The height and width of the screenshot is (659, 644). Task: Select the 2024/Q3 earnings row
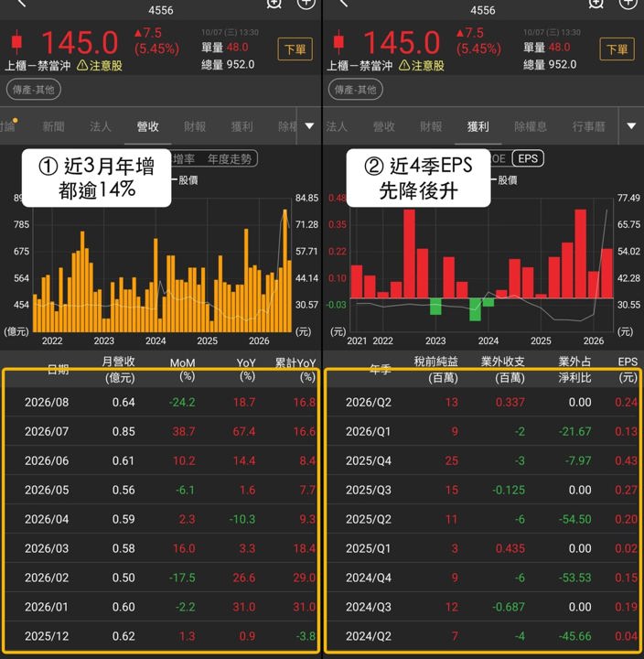(484, 607)
